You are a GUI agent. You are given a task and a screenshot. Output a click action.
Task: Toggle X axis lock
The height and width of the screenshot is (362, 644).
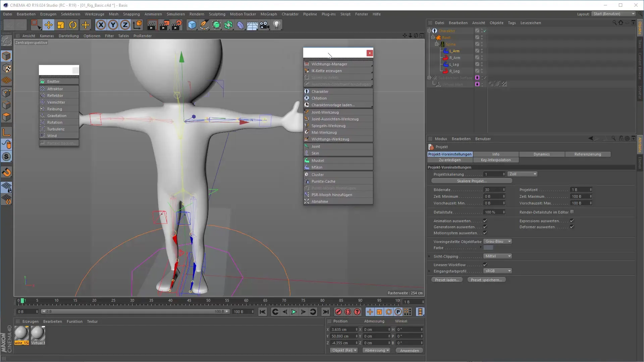101,25
